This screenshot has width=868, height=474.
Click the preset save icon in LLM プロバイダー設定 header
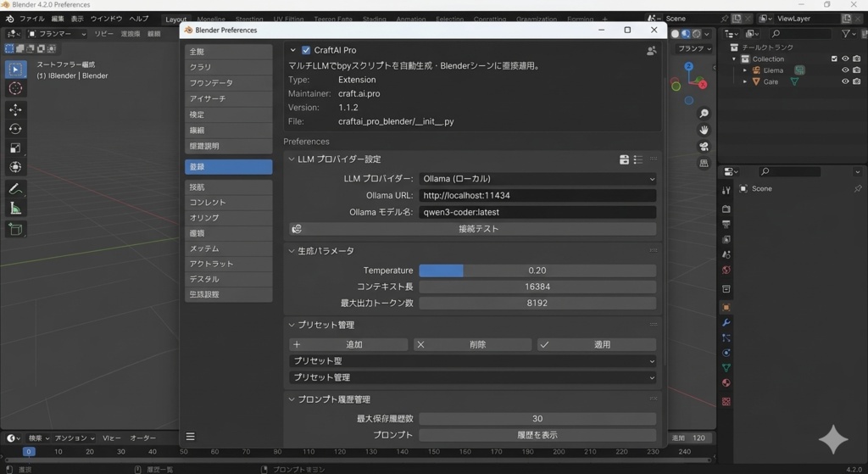click(624, 159)
